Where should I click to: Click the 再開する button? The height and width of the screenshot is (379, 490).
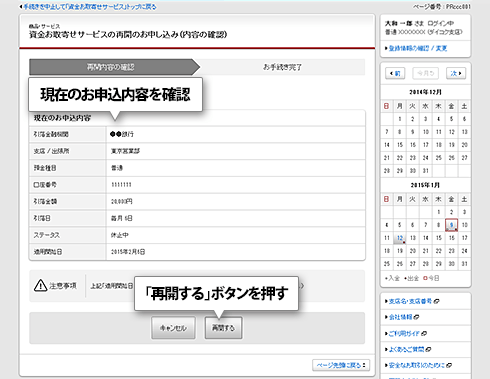tap(223, 328)
